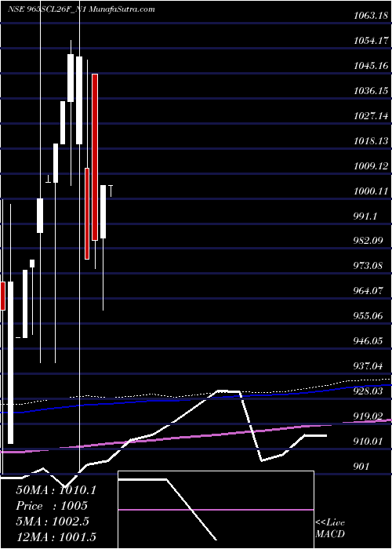Click the Live MACD inset chart box
392x549 pixels.
[216, 510]
